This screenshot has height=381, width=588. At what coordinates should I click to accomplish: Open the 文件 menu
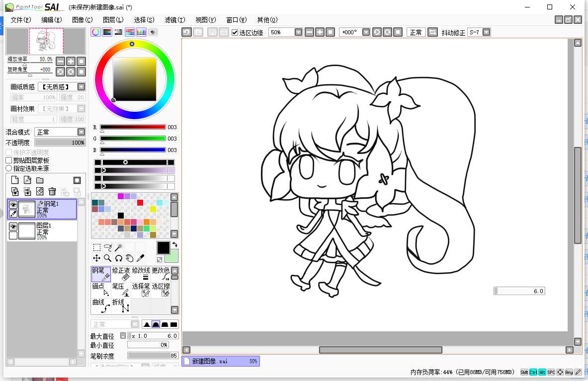[x=20, y=20]
